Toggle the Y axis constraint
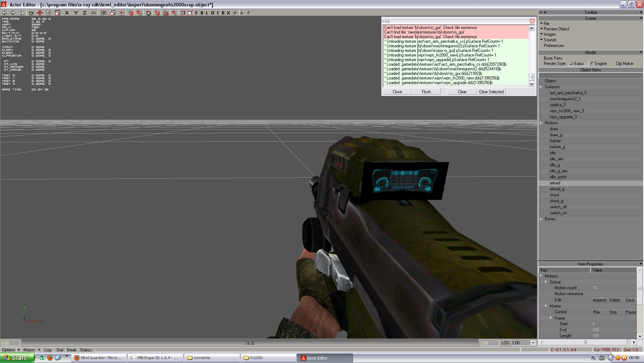Image resolution: width=644 pixels, height=363 pixels. point(76,13)
